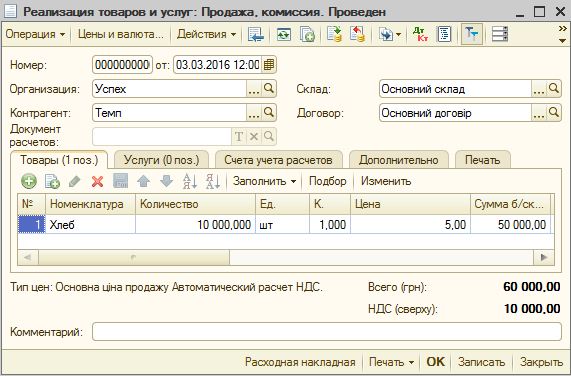Click the form settings list icon in toolbar
The image size is (571, 376).
[500, 34]
